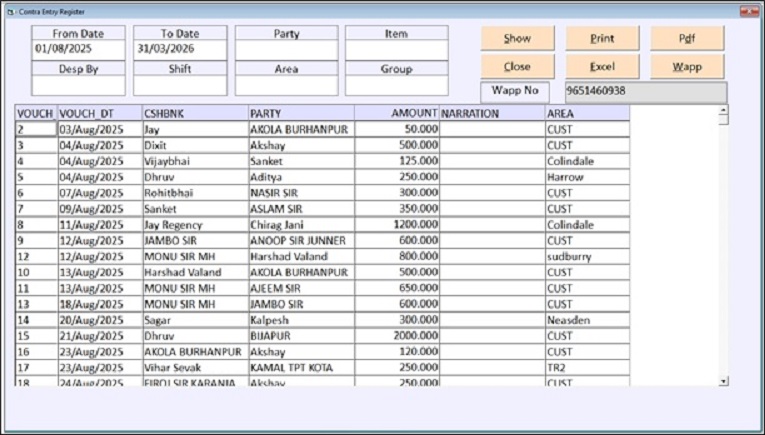The width and height of the screenshot is (765, 435).
Task: Select CSHBNK cell Sagar
Action: [195, 320]
